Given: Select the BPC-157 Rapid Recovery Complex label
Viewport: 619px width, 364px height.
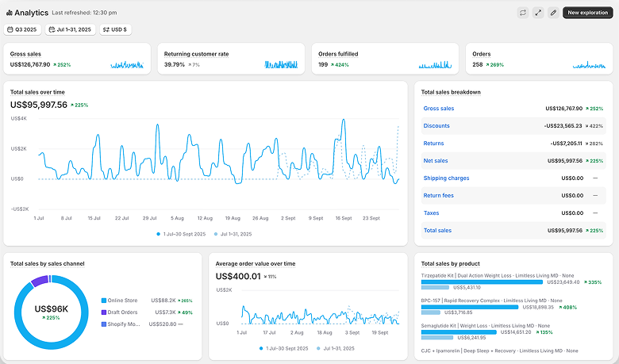Looking at the screenshot, I should (491, 301).
